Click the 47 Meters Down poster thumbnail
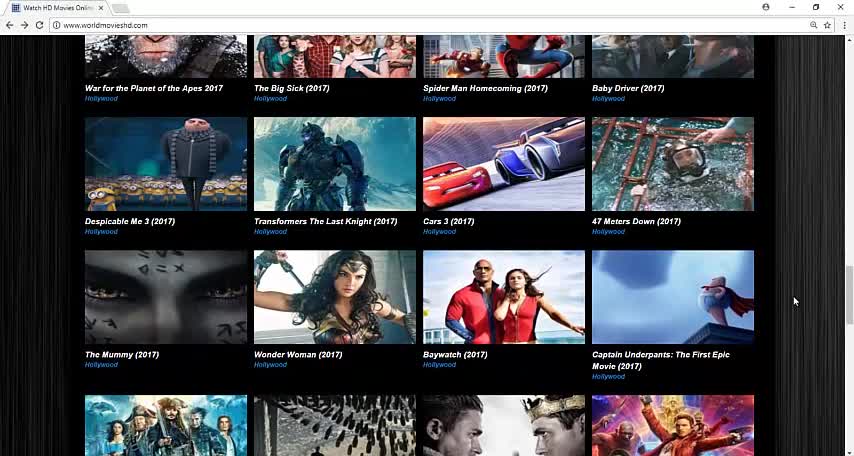Image resolution: width=854 pixels, height=456 pixels. click(673, 164)
